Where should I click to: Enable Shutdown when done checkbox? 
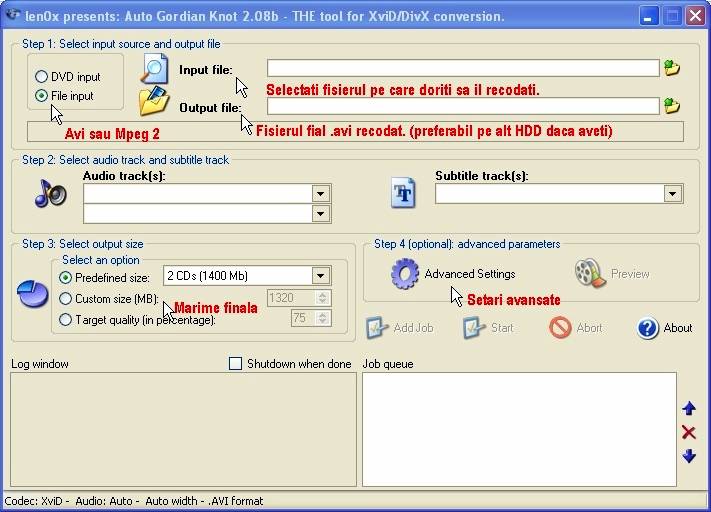tap(236, 364)
